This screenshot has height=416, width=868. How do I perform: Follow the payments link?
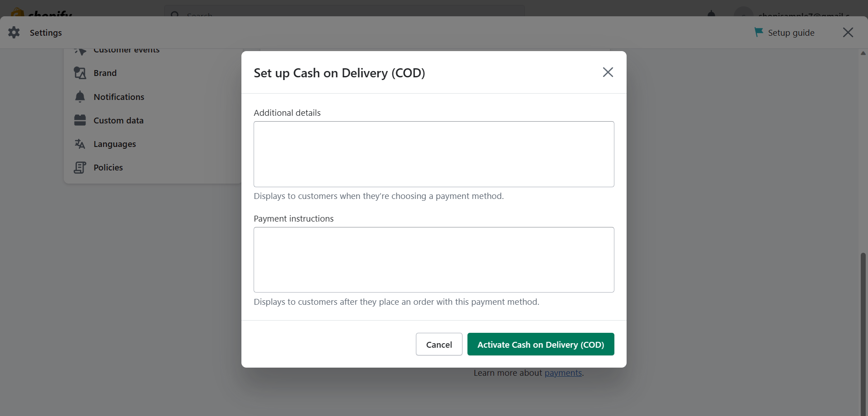(563, 373)
